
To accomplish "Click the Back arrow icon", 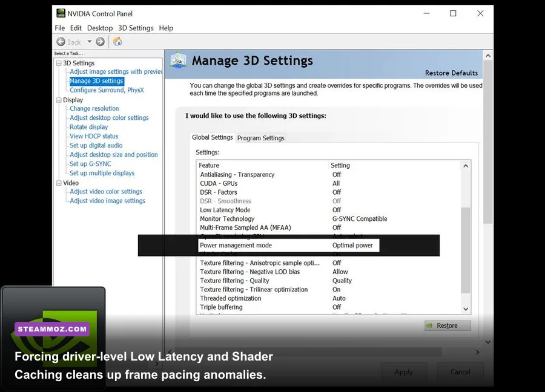I will click(x=61, y=42).
